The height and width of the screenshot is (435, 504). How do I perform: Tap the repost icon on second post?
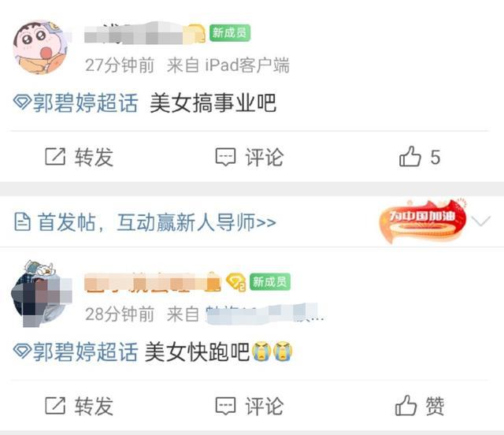click(x=55, y=406)
